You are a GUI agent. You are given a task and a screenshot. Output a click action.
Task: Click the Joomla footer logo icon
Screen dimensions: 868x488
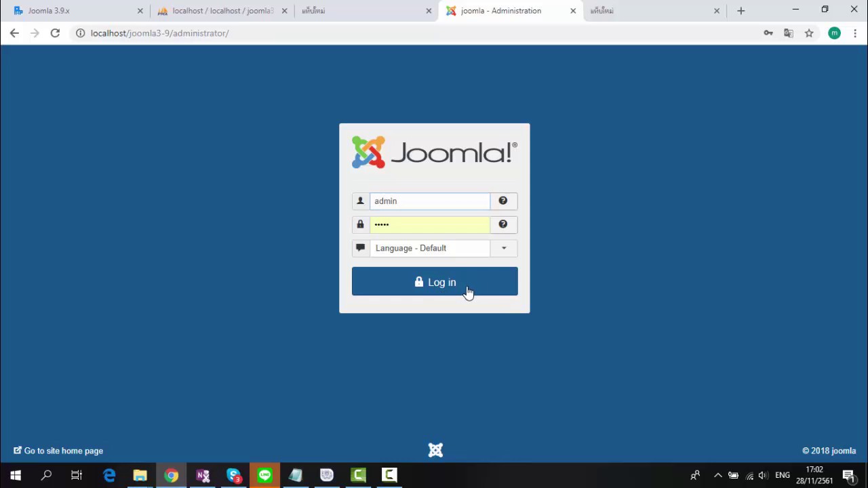pyautogui.click(x=435, y=450)
